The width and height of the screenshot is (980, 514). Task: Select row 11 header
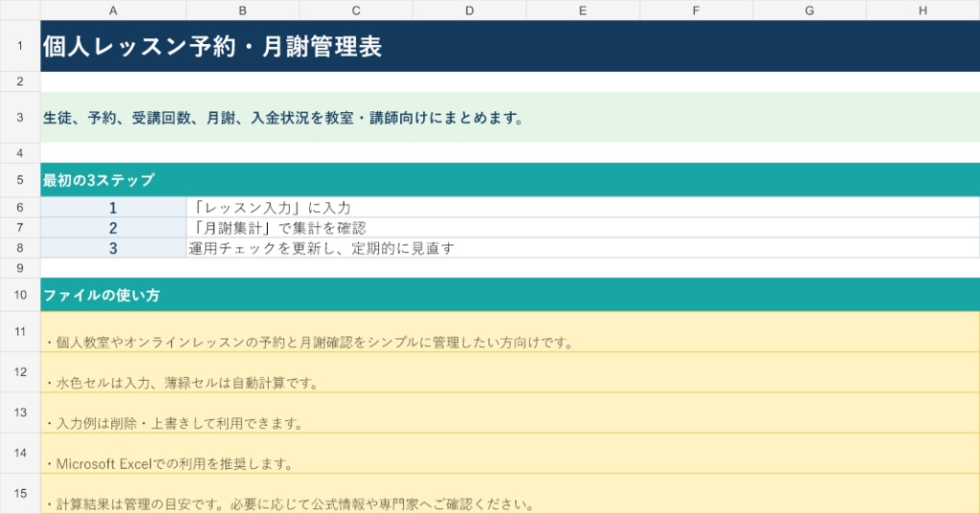(x=20, y=331)
